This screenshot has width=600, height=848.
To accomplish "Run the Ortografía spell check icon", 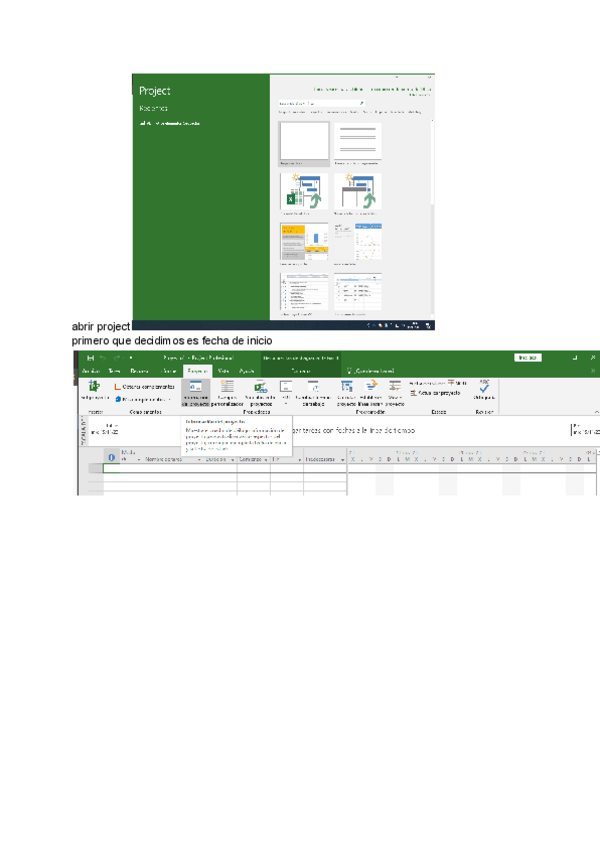I will coord(484,390).
